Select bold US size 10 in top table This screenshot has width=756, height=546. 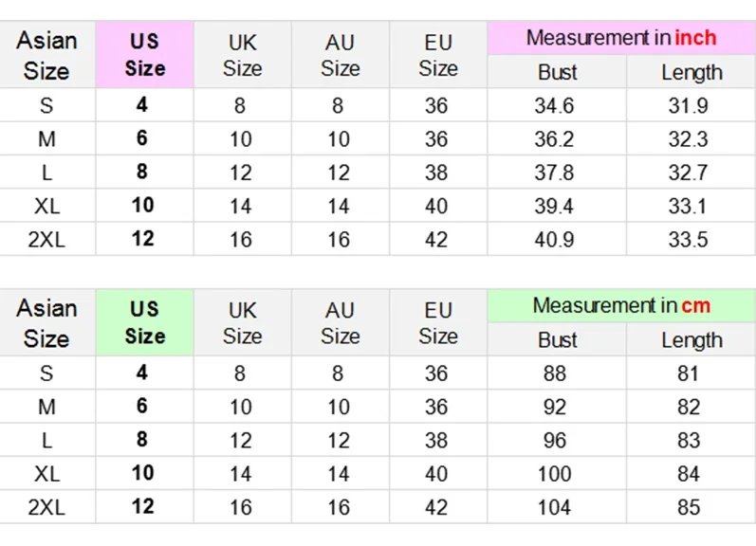click(142, 206)
